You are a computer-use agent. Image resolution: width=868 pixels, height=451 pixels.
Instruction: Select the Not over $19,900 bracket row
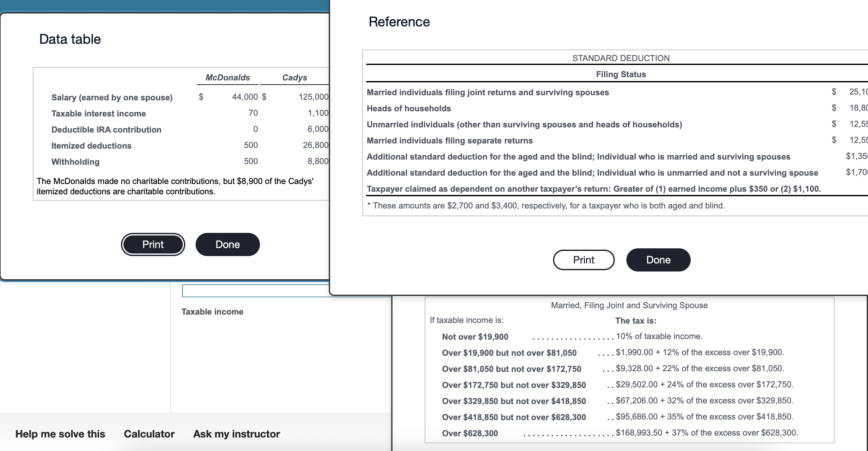[475, 336]
